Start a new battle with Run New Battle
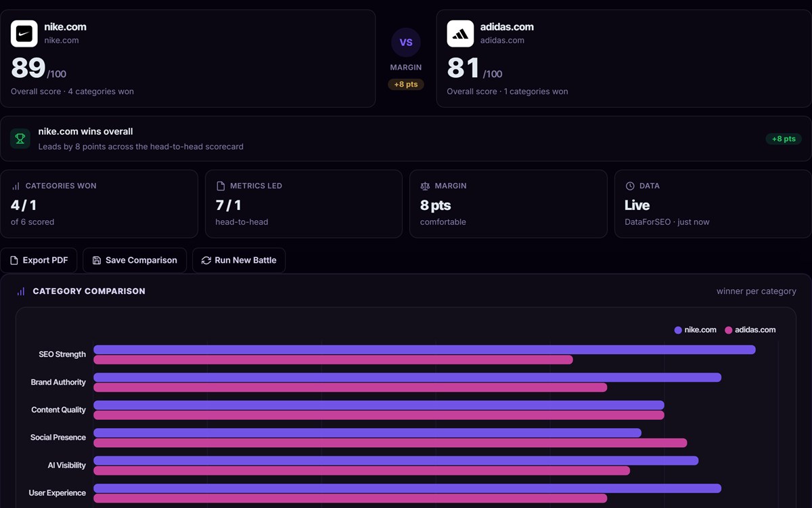Screen dimensions: 812x508 239,260
